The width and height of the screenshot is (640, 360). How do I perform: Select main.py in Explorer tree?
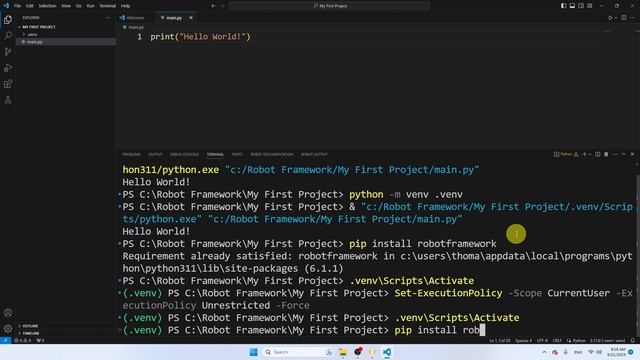pyautogui.click(x=65, y=42)
